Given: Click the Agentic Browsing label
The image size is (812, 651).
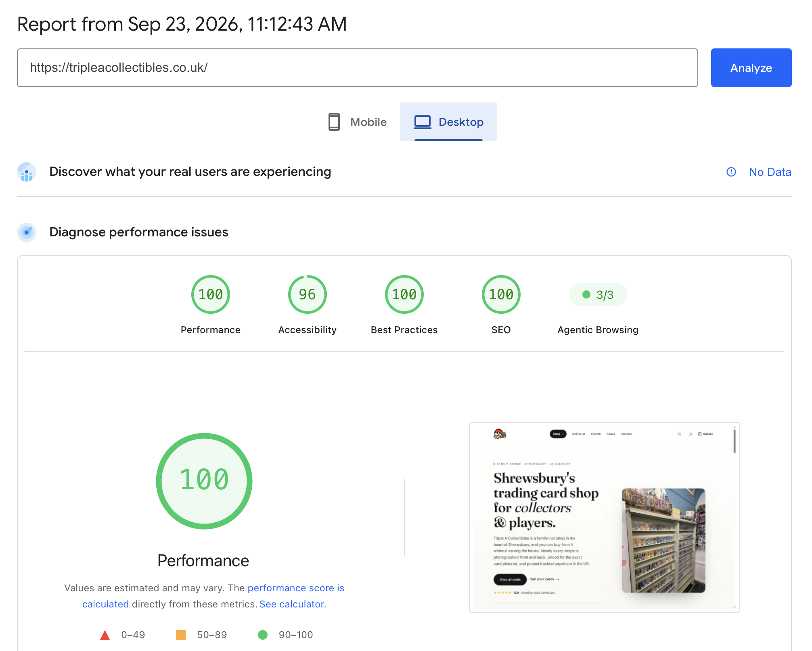Looking at the screenshot, I should point(598,330).
